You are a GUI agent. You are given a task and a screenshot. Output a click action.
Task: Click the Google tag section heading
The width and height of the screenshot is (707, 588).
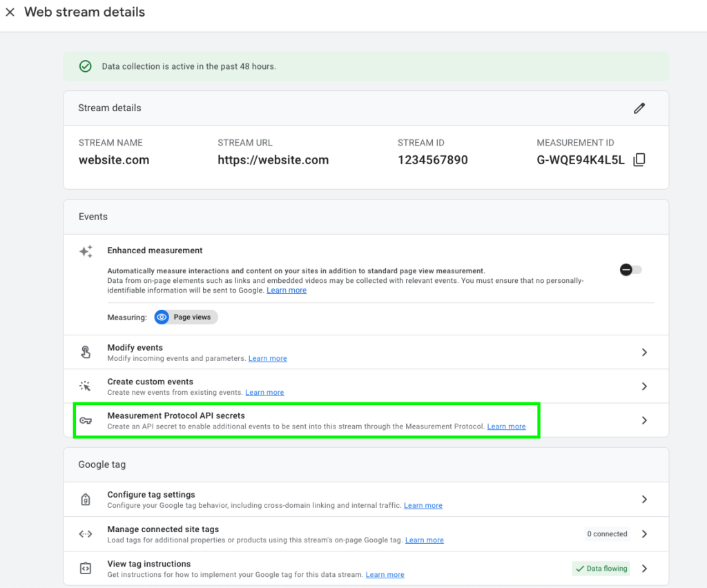(102, 464)
